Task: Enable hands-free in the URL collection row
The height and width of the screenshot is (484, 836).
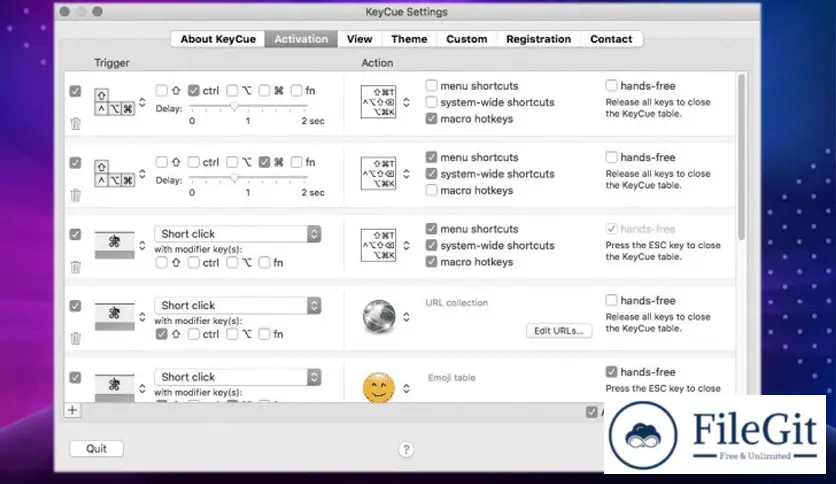Action: point(612,300)
